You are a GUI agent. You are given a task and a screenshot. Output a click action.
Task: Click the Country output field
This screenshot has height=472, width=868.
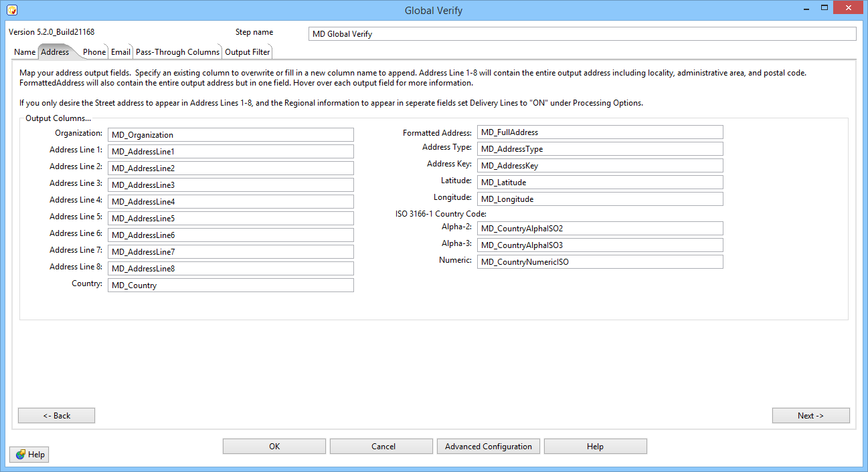[230, 285]
